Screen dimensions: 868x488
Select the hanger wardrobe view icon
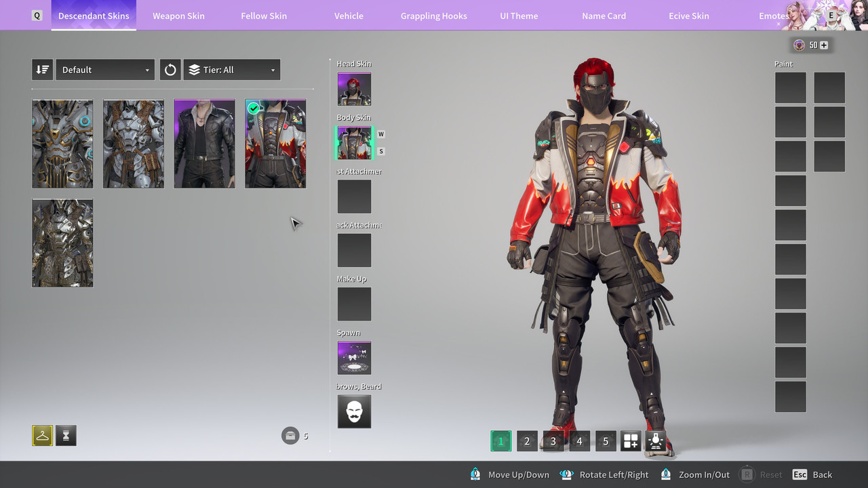42,436
